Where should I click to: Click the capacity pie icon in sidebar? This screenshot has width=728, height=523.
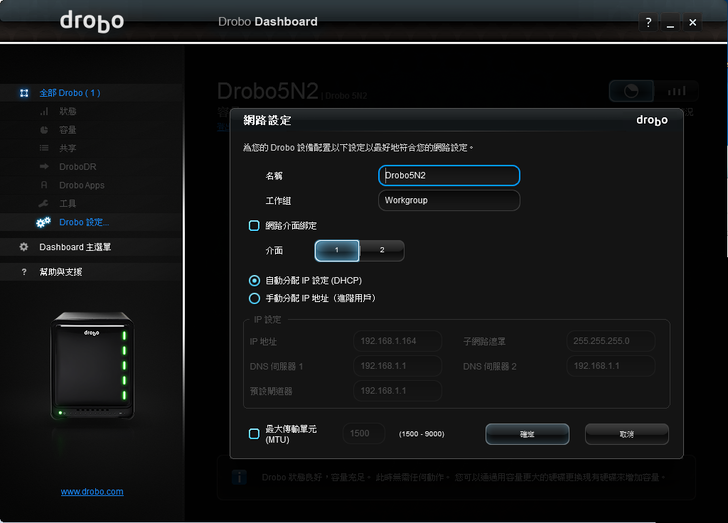(x=44, y=130)
